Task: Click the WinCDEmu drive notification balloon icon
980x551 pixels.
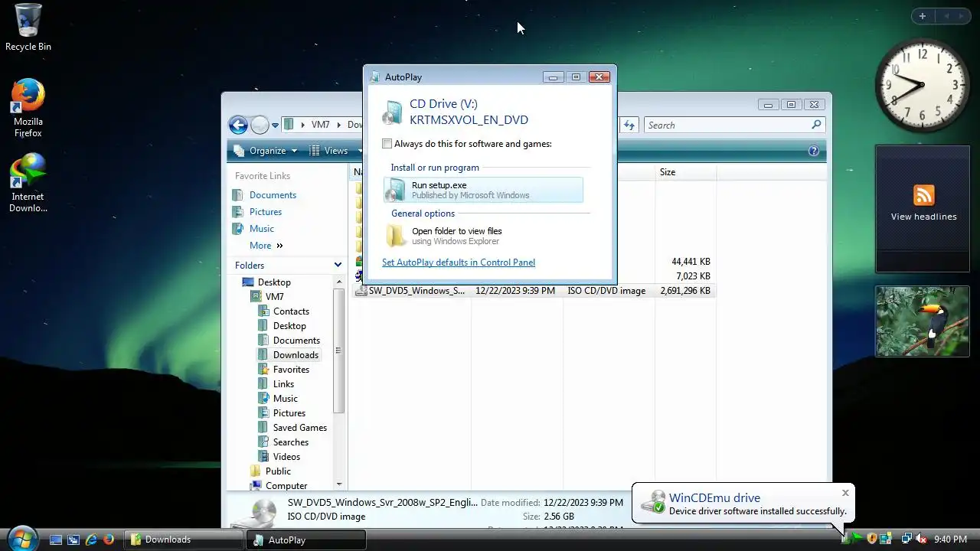Action: click(652, 503)
